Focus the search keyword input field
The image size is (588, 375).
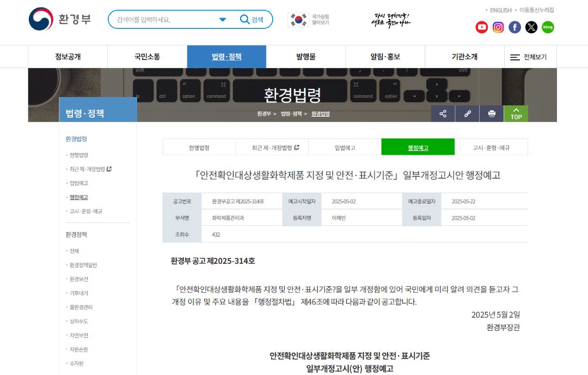click(x=163, y=20)
